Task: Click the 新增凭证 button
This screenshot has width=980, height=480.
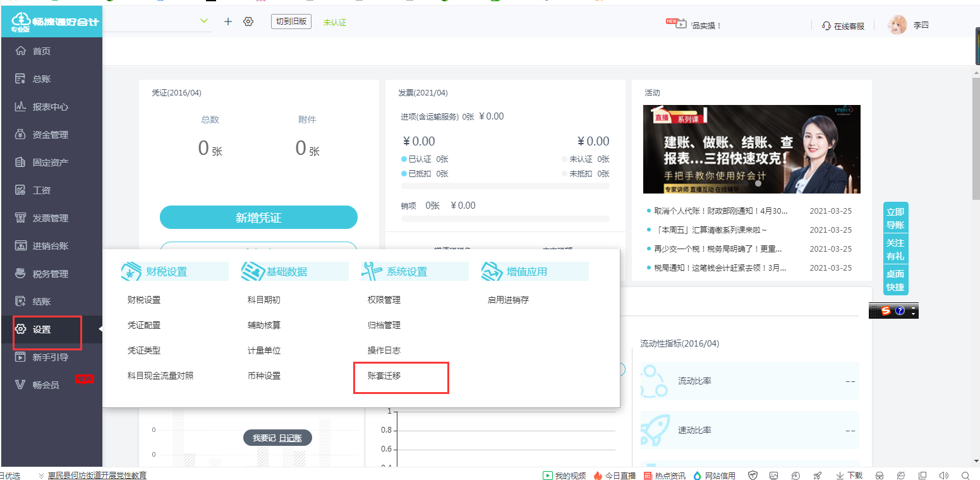Action: pos(258,218)
